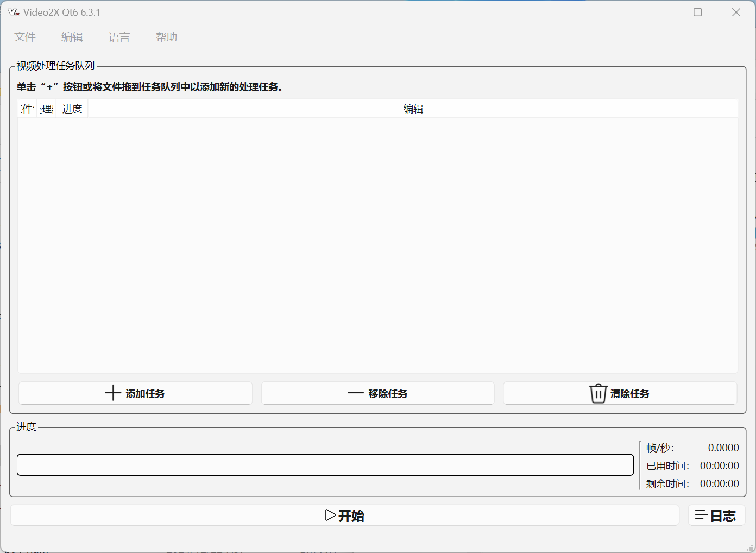
Task: Maximize the Video2X window
Action: pyautogui.click(x=697, y=12)
